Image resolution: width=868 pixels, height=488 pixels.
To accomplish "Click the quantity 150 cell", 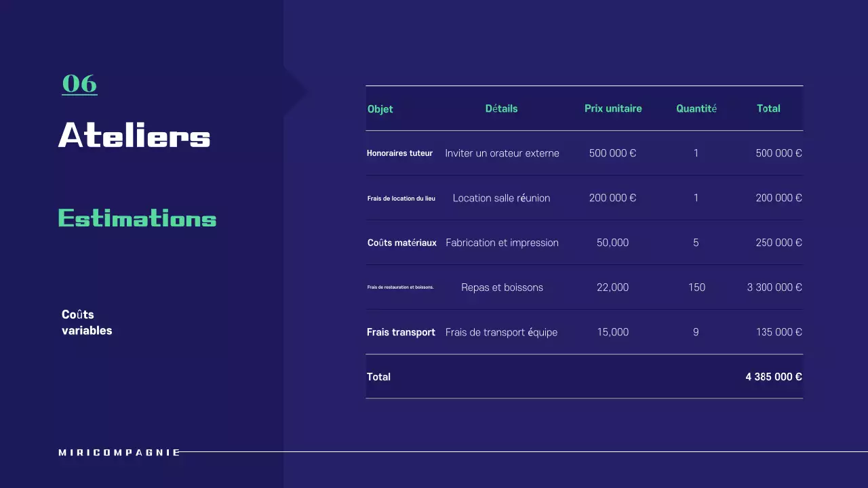I will 696,287.
